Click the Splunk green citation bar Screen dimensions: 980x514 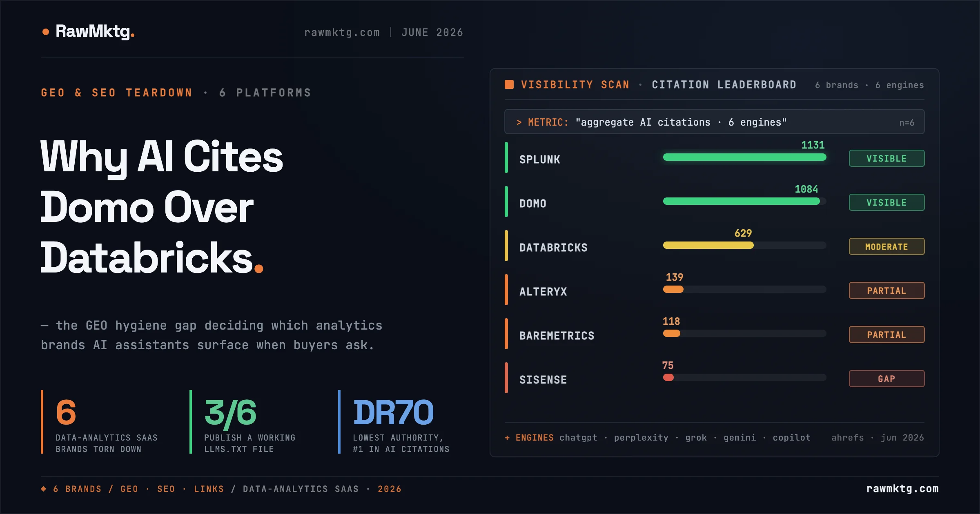[744, 157]
